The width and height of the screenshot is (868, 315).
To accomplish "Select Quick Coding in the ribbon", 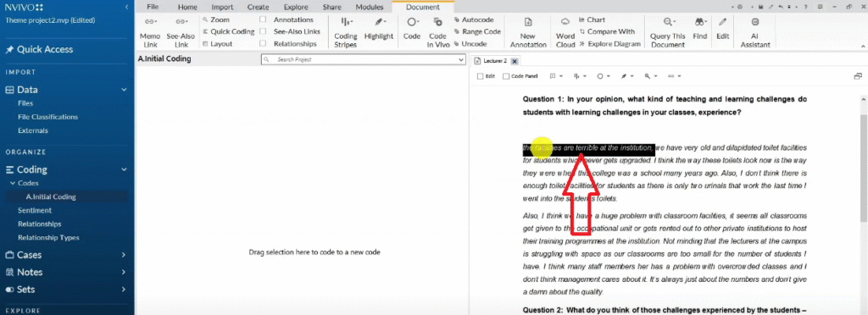I will [x=228, y=31].
